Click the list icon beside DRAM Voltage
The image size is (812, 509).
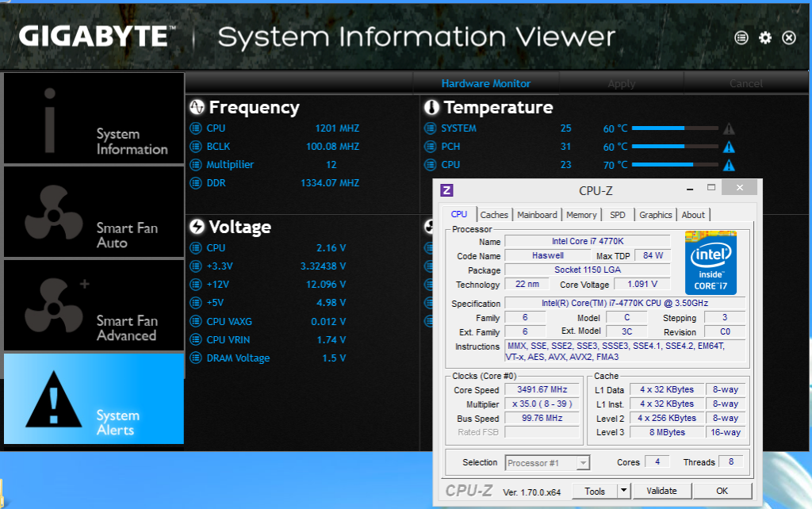(x=196, y=358)
